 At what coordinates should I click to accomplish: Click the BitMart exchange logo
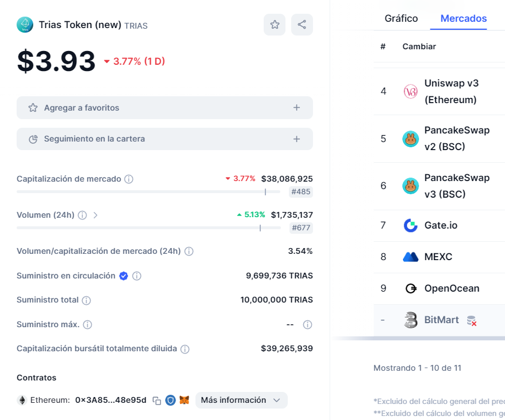pyautogui.click(x=410, y=320)
